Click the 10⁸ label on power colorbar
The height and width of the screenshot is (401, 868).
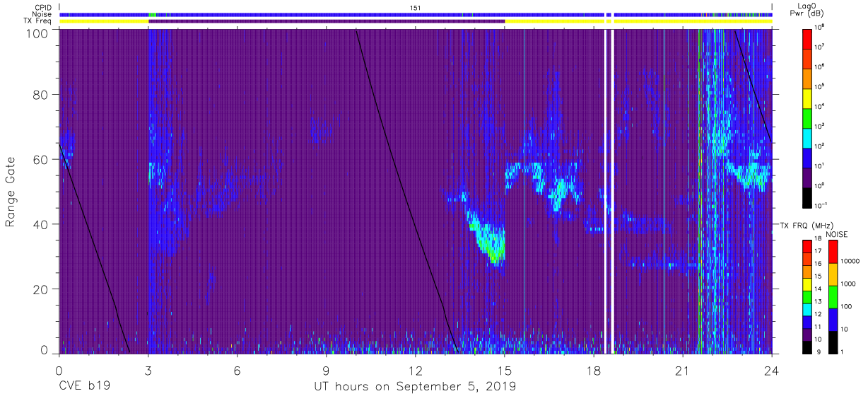point(819,28)
